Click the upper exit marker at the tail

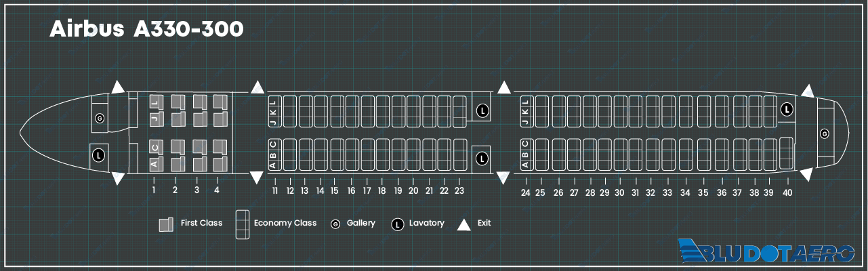pos(808,91)
